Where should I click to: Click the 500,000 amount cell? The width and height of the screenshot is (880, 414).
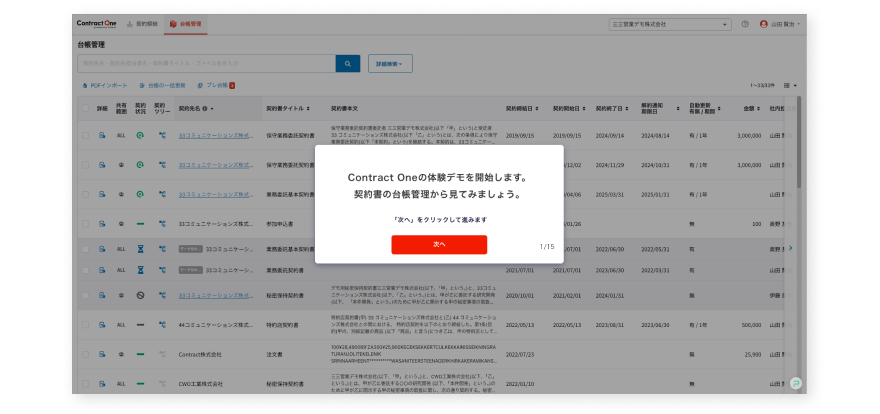[752, 325]
